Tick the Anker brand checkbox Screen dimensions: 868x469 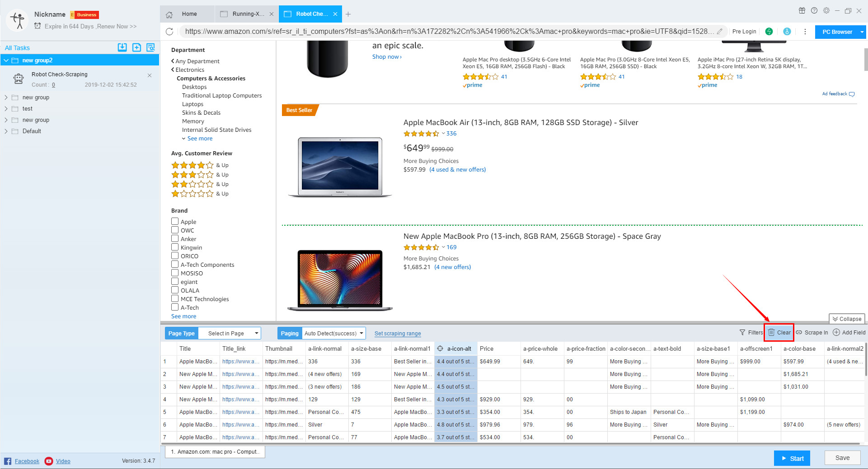175,238
